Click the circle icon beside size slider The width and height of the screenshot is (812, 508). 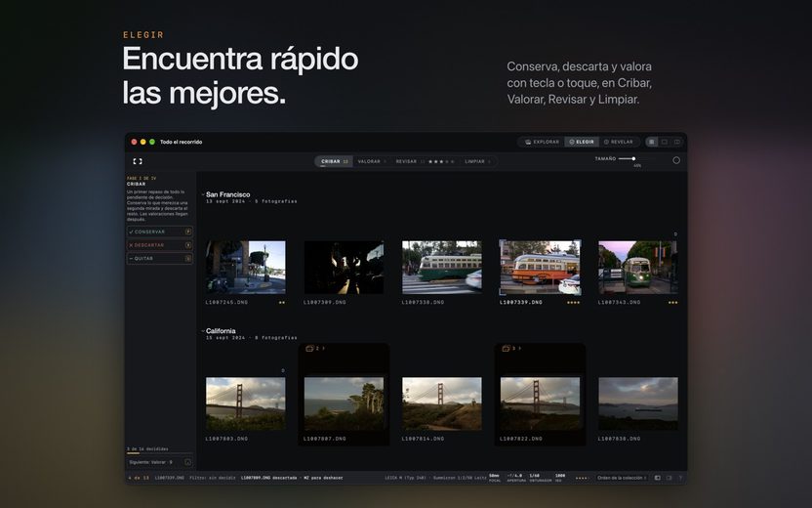tap(676, 160)
